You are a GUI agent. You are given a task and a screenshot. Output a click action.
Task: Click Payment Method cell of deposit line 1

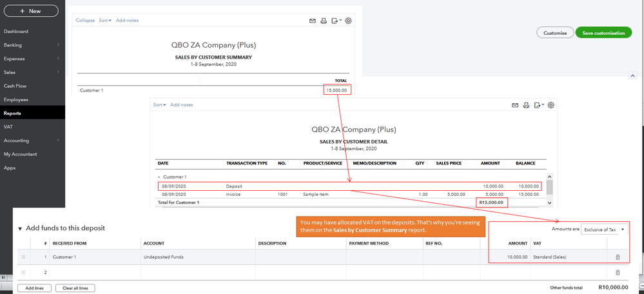coord(384,257)
